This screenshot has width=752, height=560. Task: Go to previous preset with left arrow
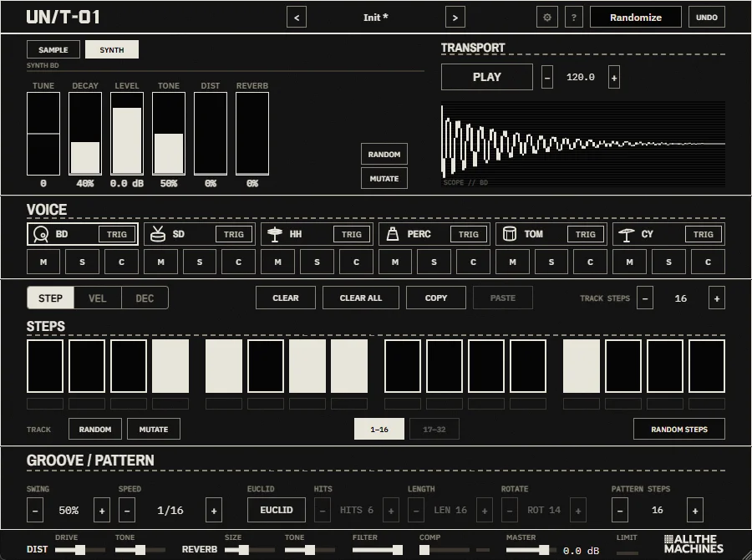297,18
